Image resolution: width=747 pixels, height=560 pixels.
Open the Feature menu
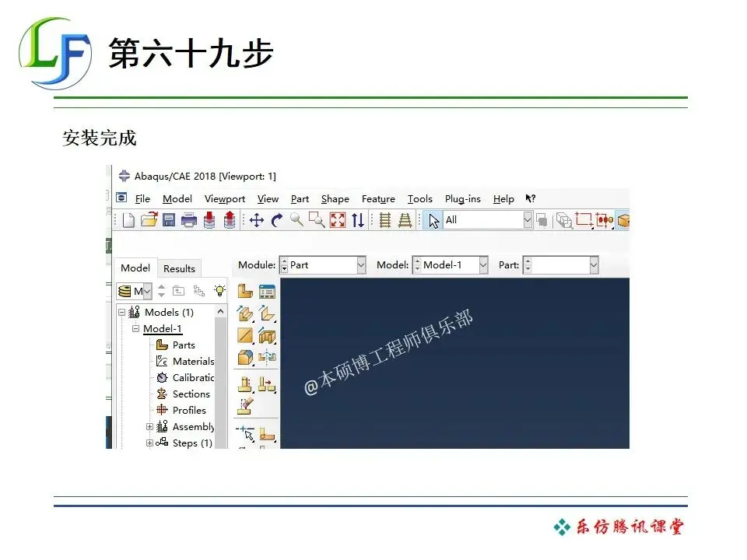(x=378, y=199)
